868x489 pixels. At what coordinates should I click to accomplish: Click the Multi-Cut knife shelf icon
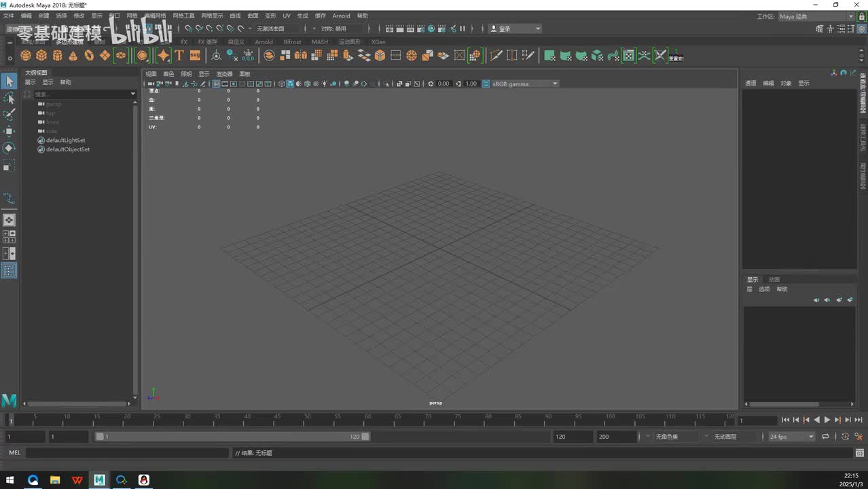[496, 56]
